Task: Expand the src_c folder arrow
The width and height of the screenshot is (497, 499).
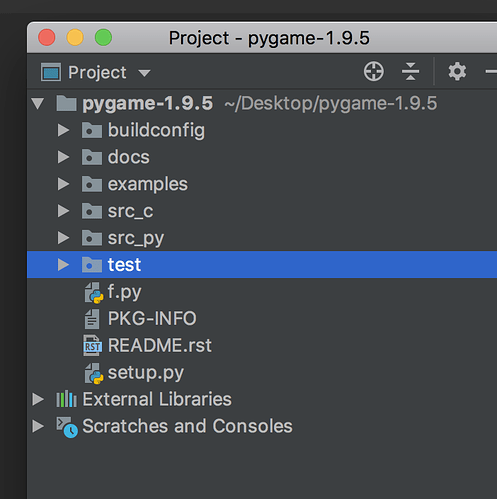Action: tap(63, 211)
